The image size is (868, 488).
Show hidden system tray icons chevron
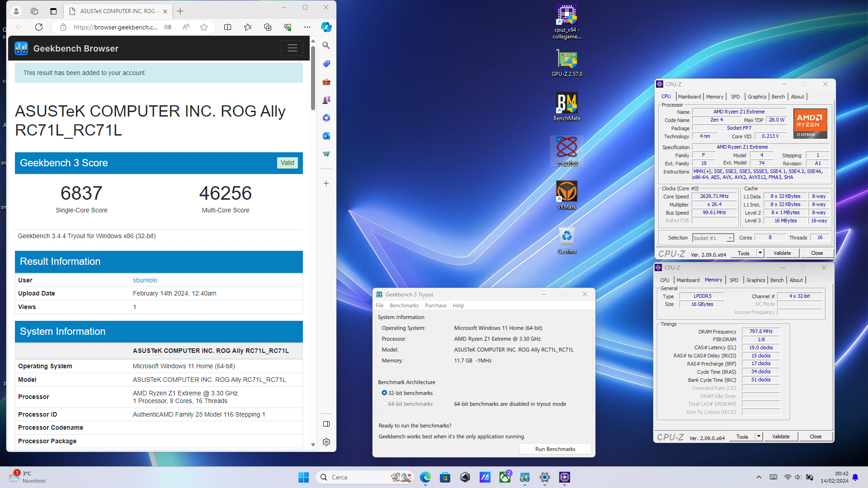pyautogui.click(x=759, y=477)
